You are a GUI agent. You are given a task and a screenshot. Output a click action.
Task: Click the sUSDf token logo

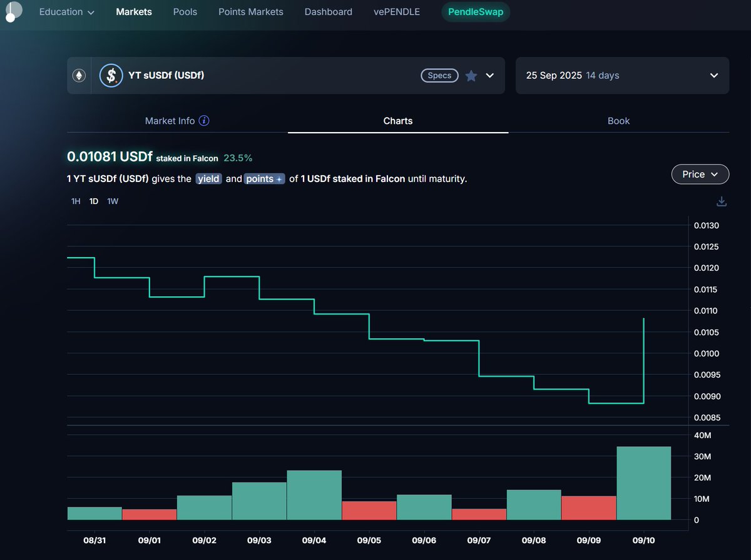tap(111, 76)
